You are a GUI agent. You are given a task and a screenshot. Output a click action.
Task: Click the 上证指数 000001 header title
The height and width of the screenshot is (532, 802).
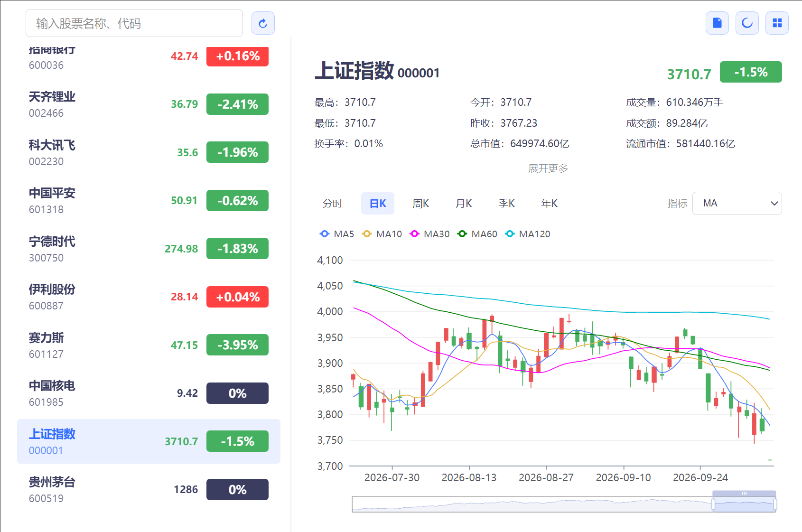(377, 71)
